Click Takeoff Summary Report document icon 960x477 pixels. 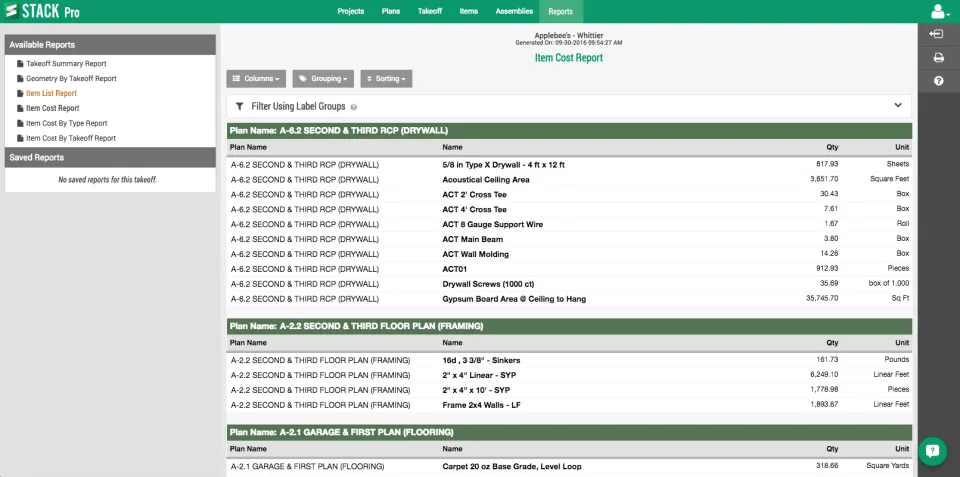pyautogui.click(x=20, y=64)
